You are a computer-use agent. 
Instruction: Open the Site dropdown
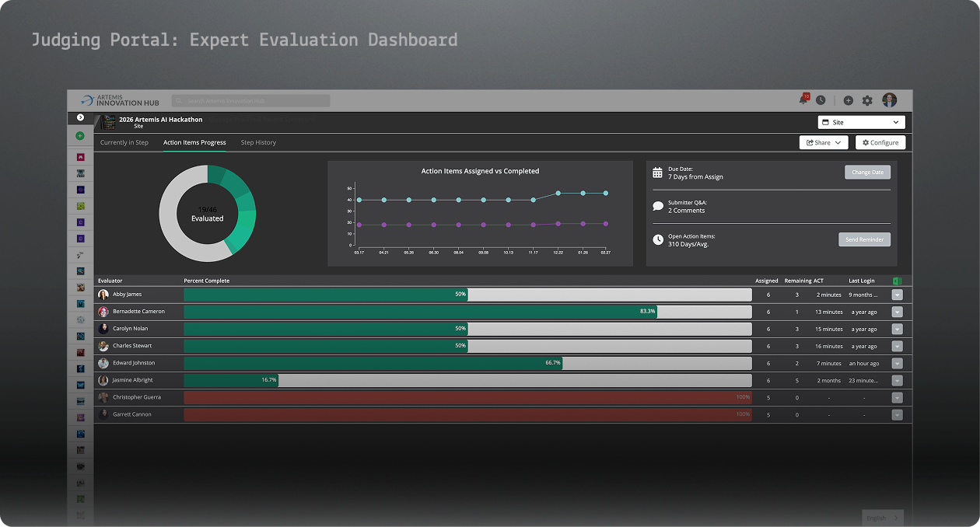point(861,122)
